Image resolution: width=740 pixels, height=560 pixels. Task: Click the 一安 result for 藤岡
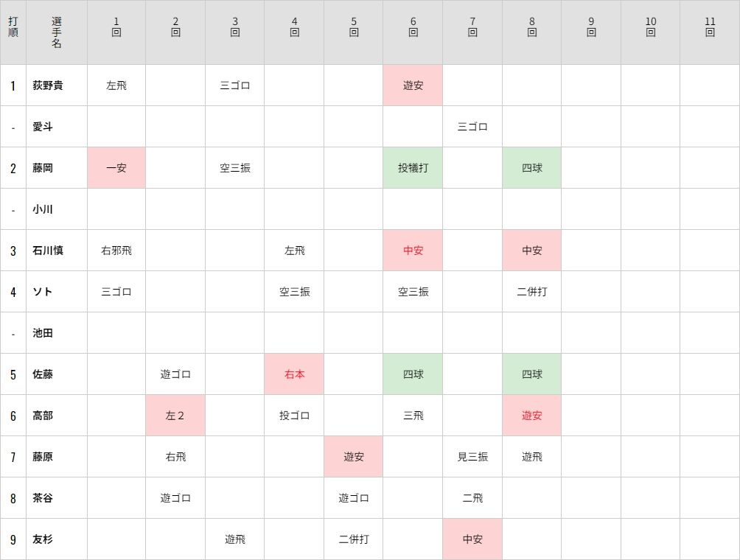[x=116, y=168]
